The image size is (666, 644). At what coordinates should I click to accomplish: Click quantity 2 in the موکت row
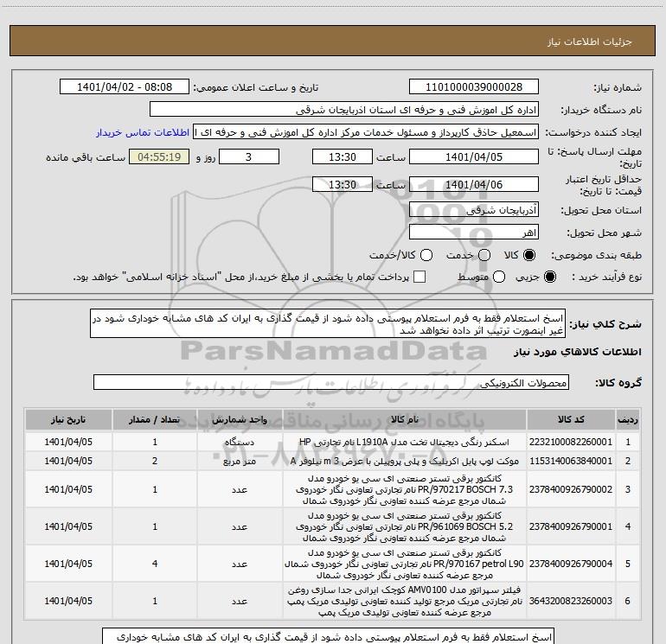[x=155, y=461]
